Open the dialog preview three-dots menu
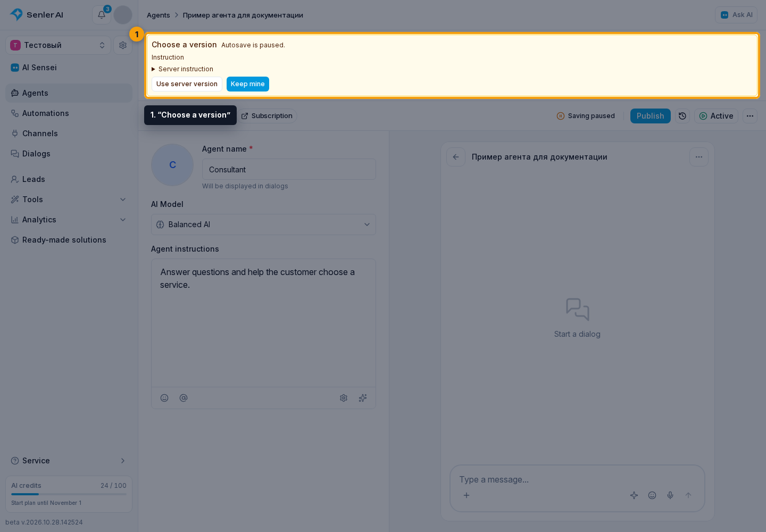Screen dimensions: 766x532 click(699, 157)
